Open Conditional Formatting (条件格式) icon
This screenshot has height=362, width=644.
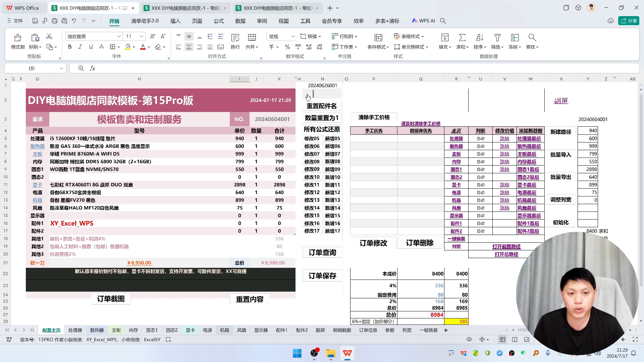[x=378, y=38]
